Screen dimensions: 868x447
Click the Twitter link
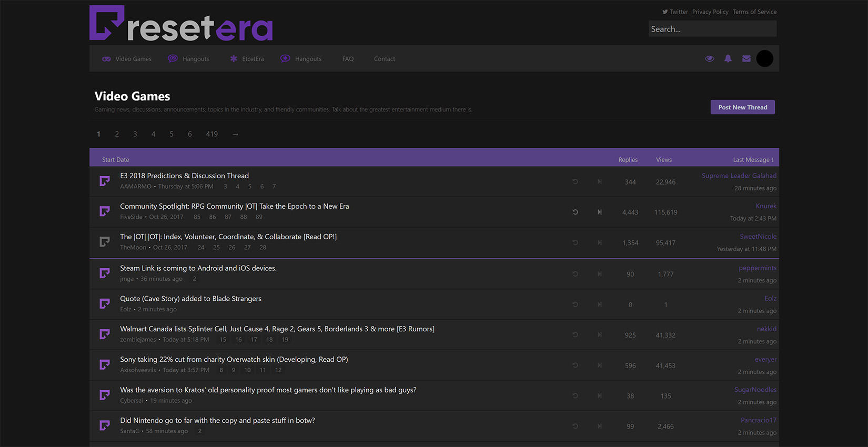[x=675, y=12]
